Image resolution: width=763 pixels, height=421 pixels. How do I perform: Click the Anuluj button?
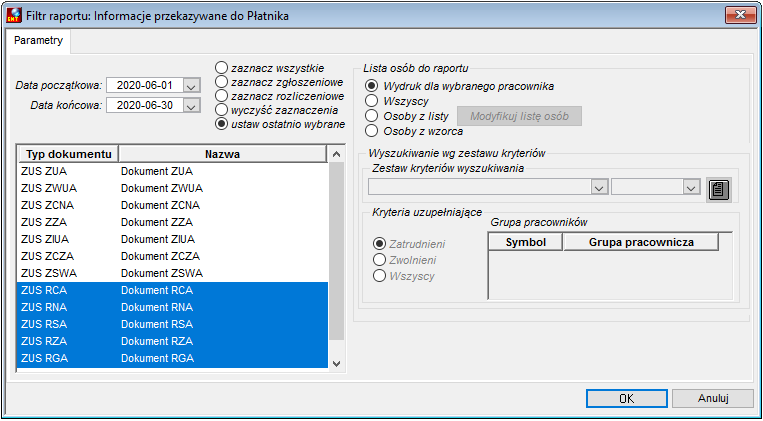(x=713, y=398)
